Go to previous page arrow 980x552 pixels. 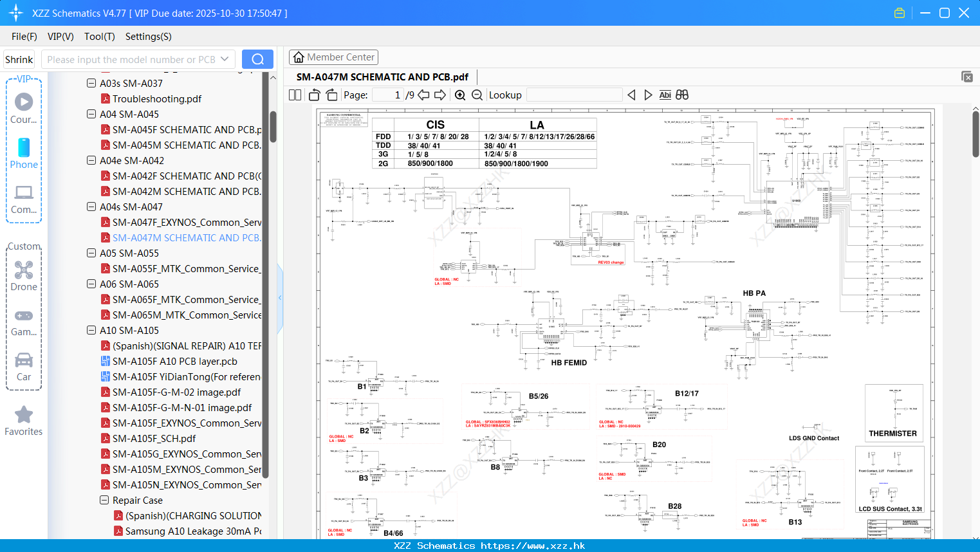423,95
